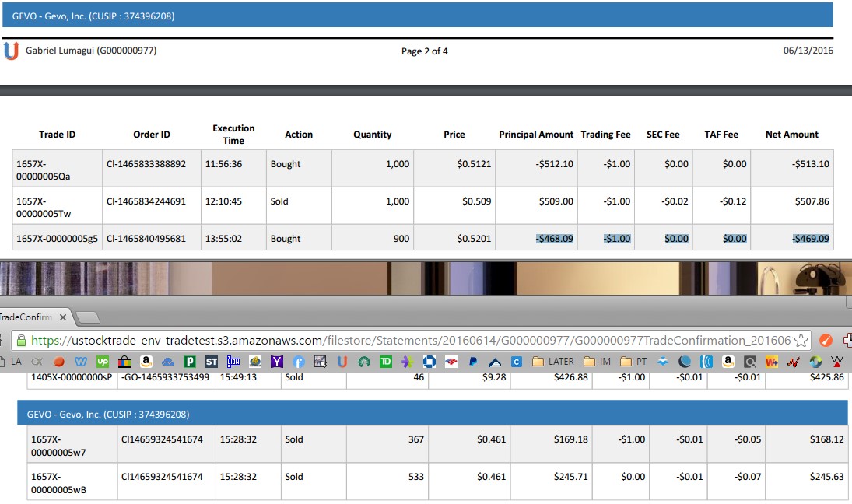Expand the IM bookmarks folder

597,362
